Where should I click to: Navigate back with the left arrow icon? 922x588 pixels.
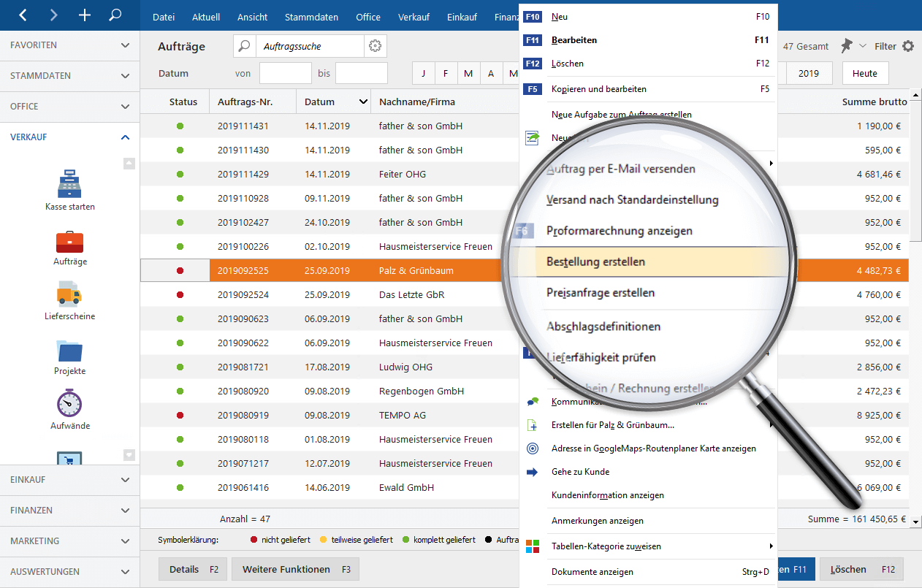(23, 15)
